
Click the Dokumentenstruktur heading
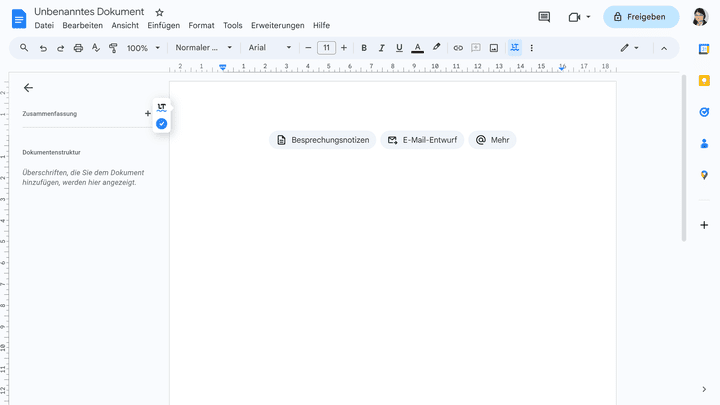[51, 152]
